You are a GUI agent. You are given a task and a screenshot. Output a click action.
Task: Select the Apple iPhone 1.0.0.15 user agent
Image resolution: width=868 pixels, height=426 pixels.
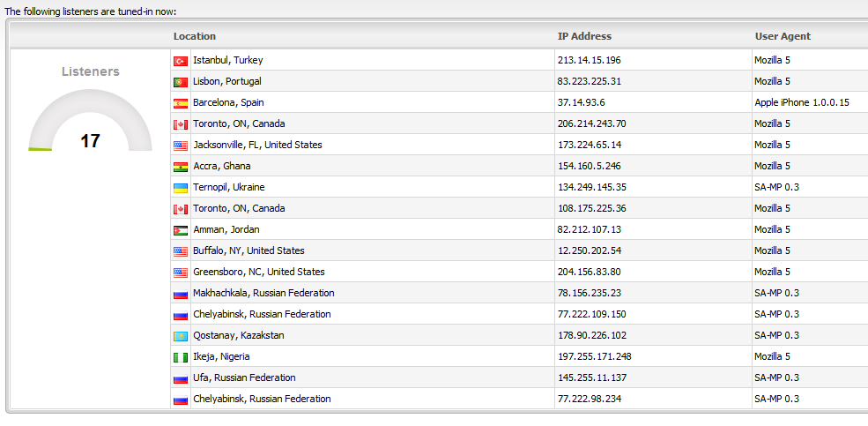(x=801, y=102)
